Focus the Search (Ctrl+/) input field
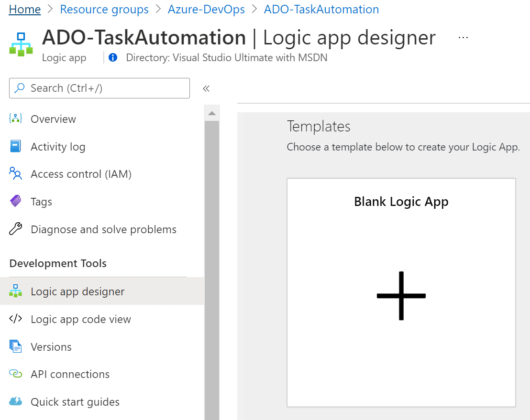530x420 pixels. pos(99,88)
